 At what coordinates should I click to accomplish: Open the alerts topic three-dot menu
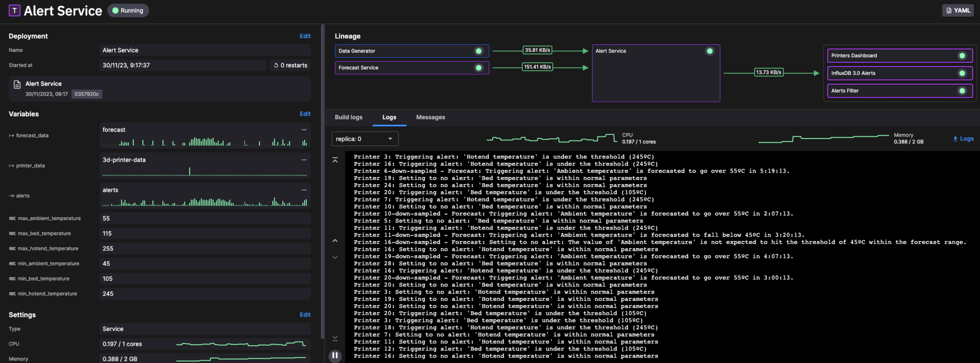pos(304,190)
